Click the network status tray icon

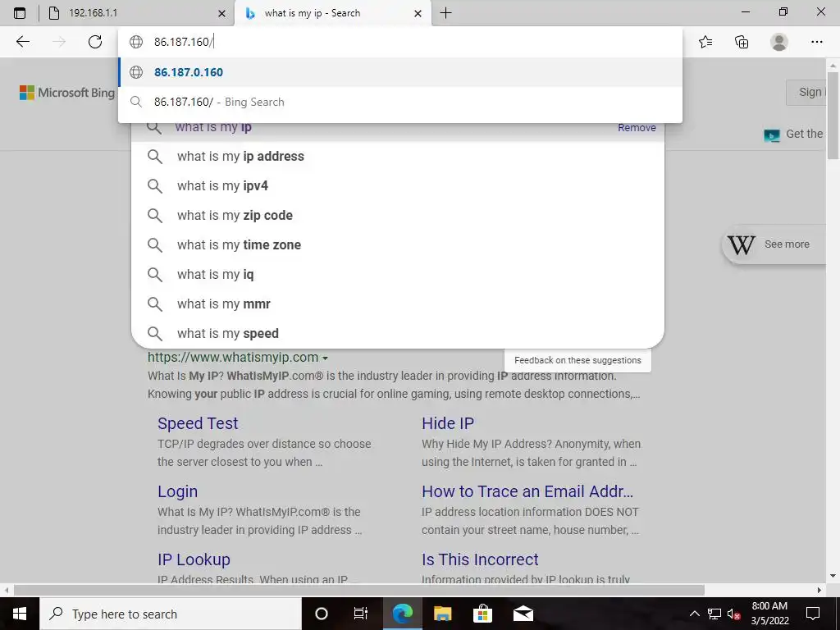click(714, 614)
